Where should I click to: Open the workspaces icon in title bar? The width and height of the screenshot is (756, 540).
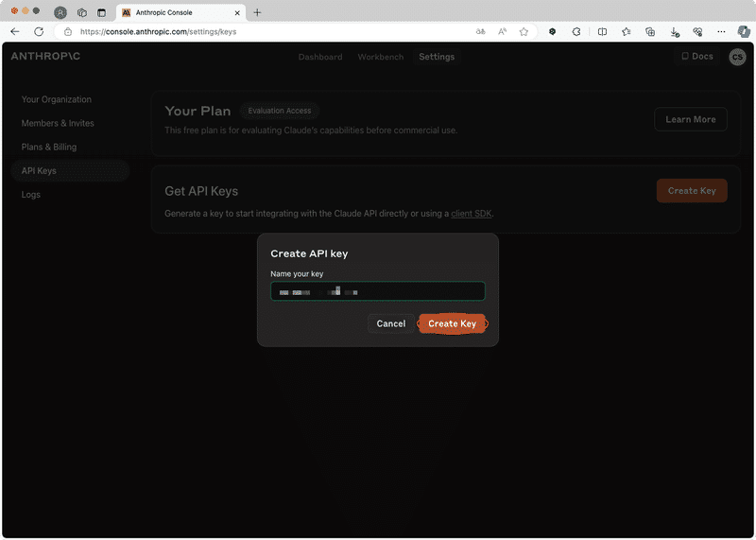[82, 13]
